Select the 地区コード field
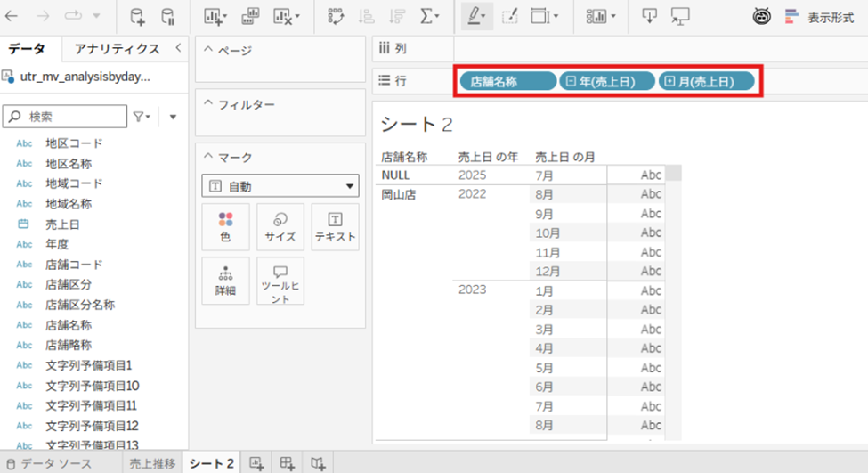Image resolution: width=868 pixels, height=473 pixels. (74, 143)
